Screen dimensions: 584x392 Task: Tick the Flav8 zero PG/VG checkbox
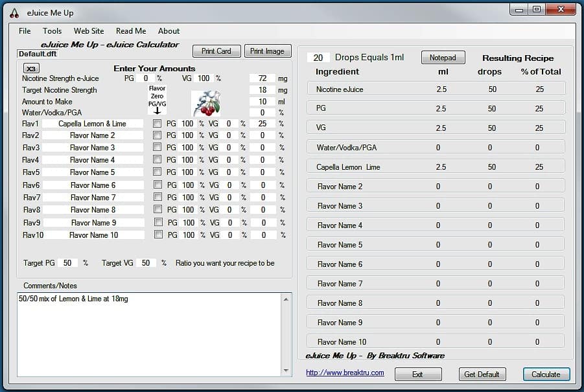pos(158,209)
